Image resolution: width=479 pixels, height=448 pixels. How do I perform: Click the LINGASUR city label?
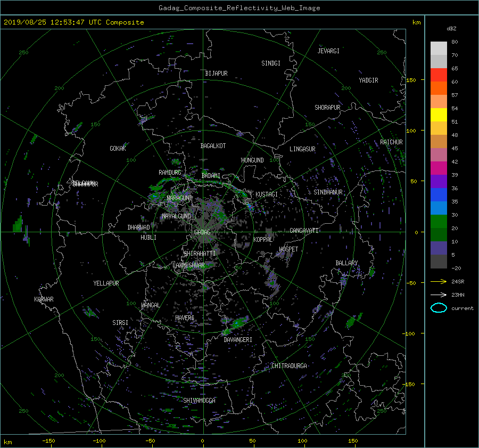pos(302,149)
